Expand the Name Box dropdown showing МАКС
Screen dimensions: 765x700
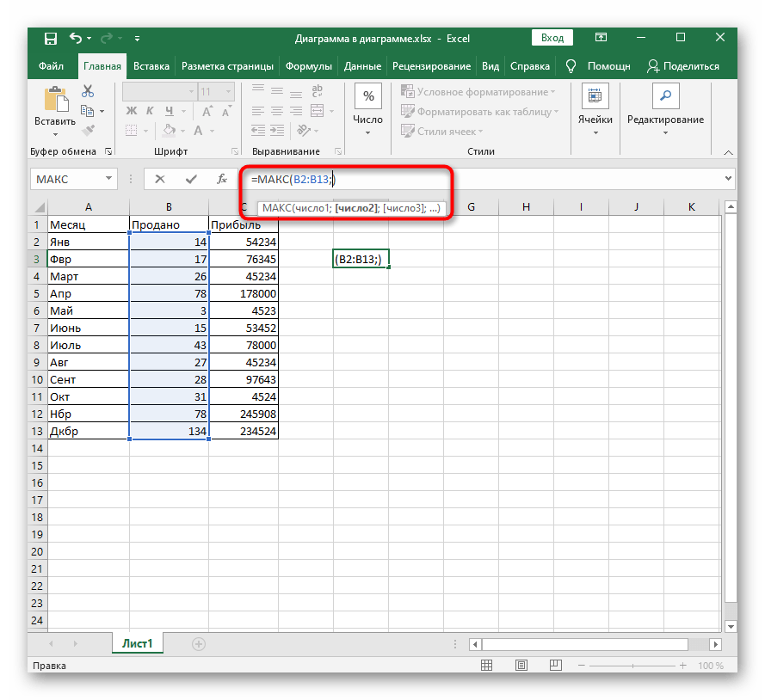[109, 179]
